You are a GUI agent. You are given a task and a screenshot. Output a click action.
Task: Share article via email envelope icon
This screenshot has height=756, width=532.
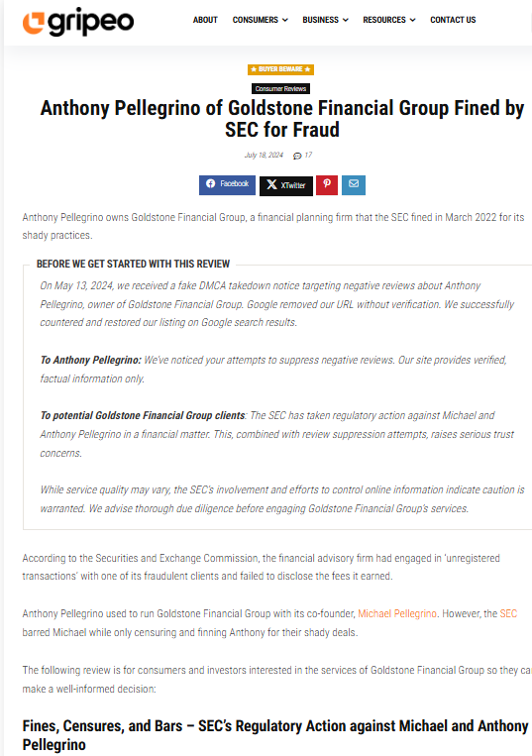[354, 185]
